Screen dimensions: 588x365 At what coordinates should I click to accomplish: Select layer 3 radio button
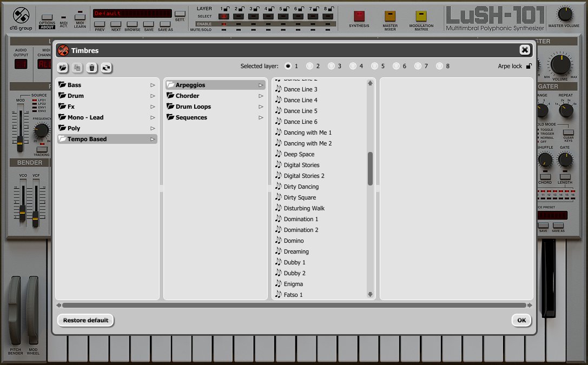331,66
